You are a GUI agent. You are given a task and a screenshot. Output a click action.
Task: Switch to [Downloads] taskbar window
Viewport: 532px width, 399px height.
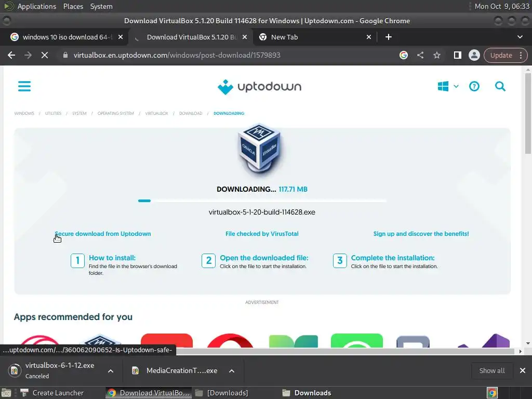(x=222, y=393)
